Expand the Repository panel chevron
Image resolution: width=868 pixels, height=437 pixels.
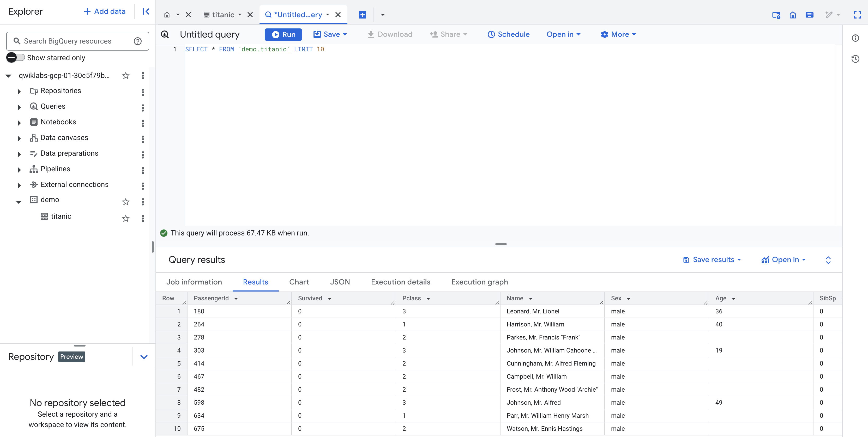144,357
